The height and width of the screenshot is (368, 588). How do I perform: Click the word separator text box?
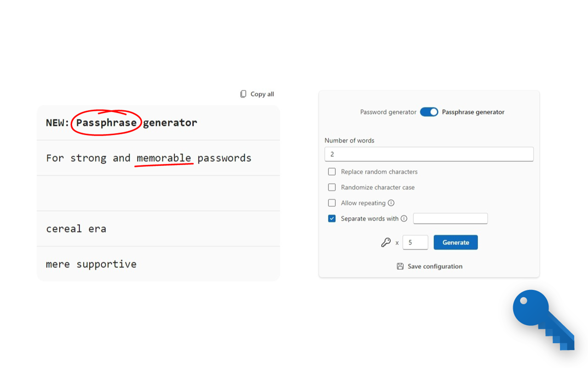tap(450, 218)
